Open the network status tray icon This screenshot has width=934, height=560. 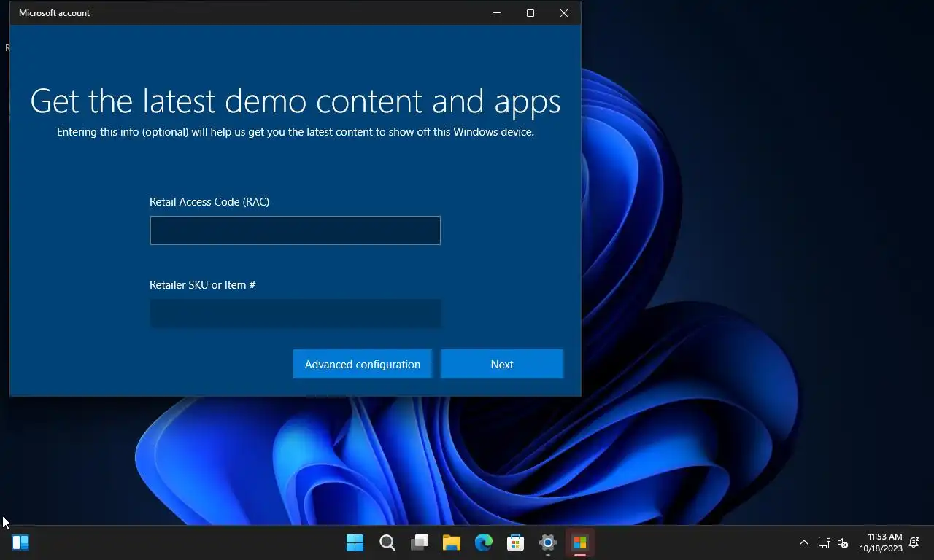pyautogui.click(x=825, y=542)
